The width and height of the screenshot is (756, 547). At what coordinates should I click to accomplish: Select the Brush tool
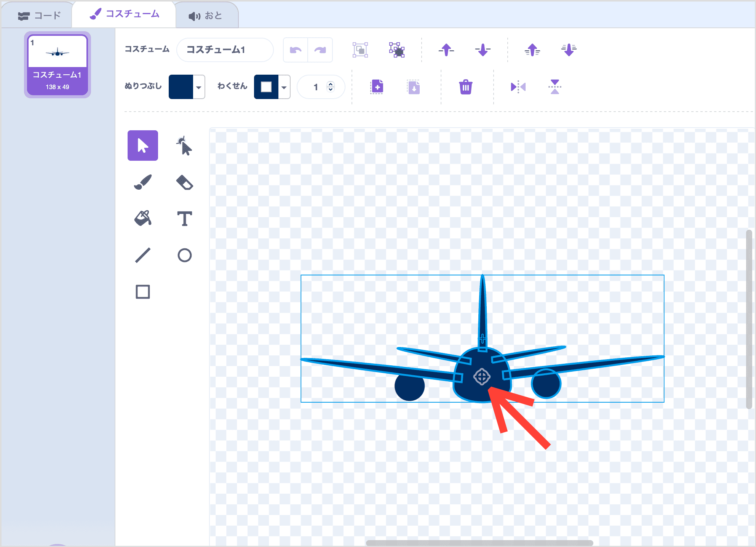coord(143,182)
